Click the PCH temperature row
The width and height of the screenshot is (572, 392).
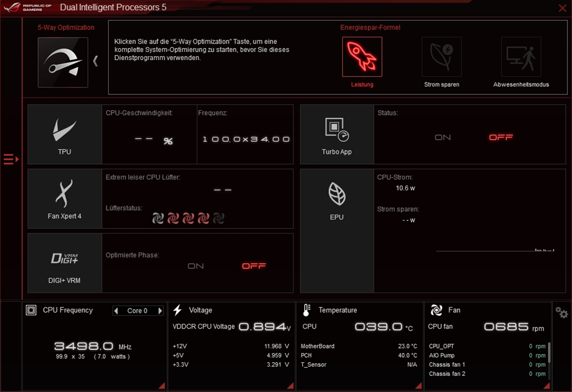coord(359,355)
